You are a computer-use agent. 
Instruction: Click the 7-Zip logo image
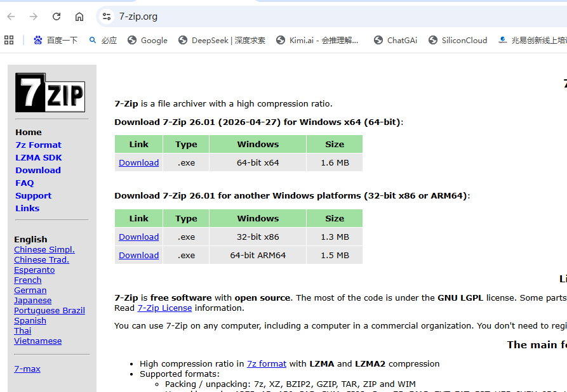(50, 93)
